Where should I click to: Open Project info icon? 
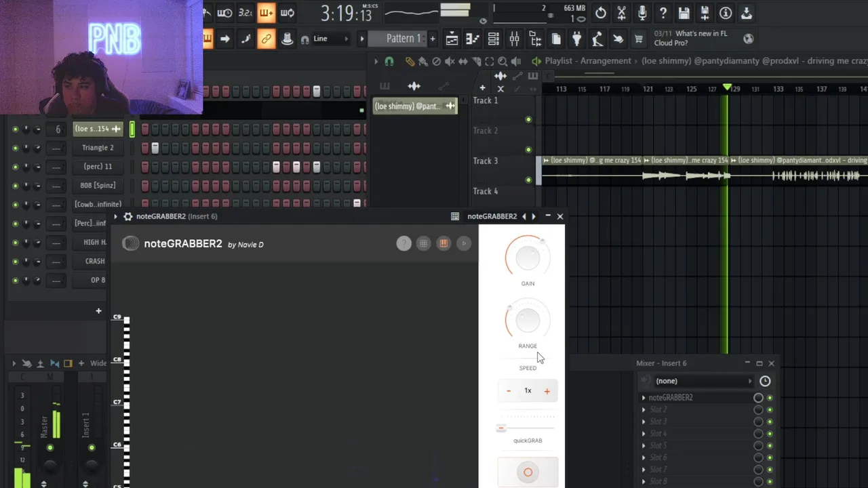click(726, 13)
